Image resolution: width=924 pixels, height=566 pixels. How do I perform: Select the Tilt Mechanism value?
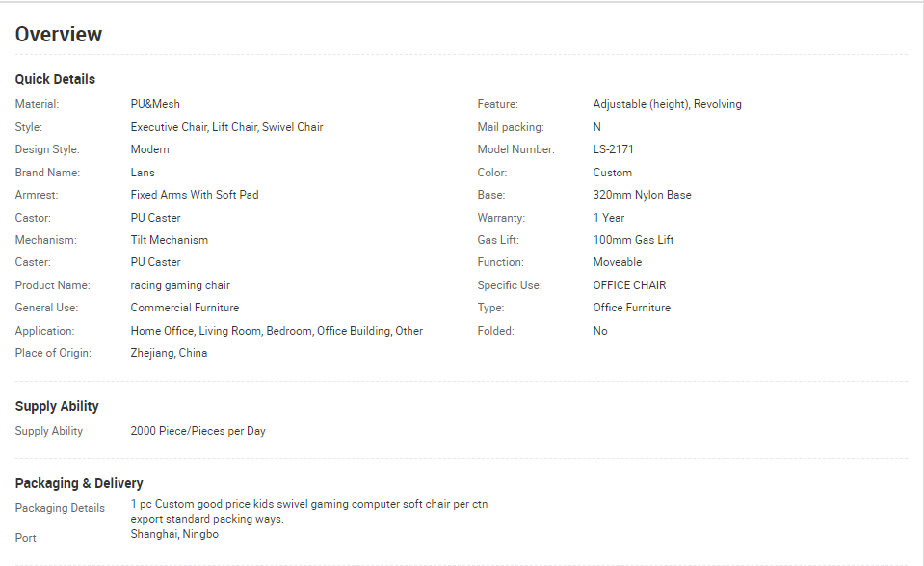tap(170, 240)
